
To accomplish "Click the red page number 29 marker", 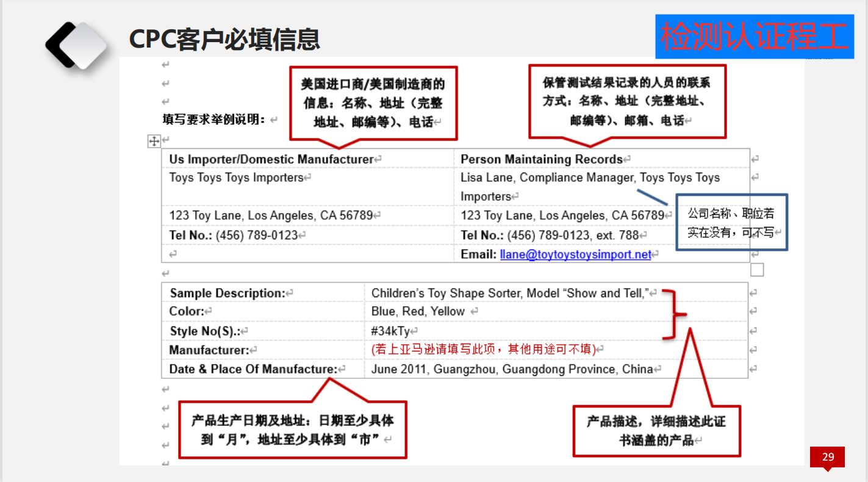I will (x=829, y=456).
